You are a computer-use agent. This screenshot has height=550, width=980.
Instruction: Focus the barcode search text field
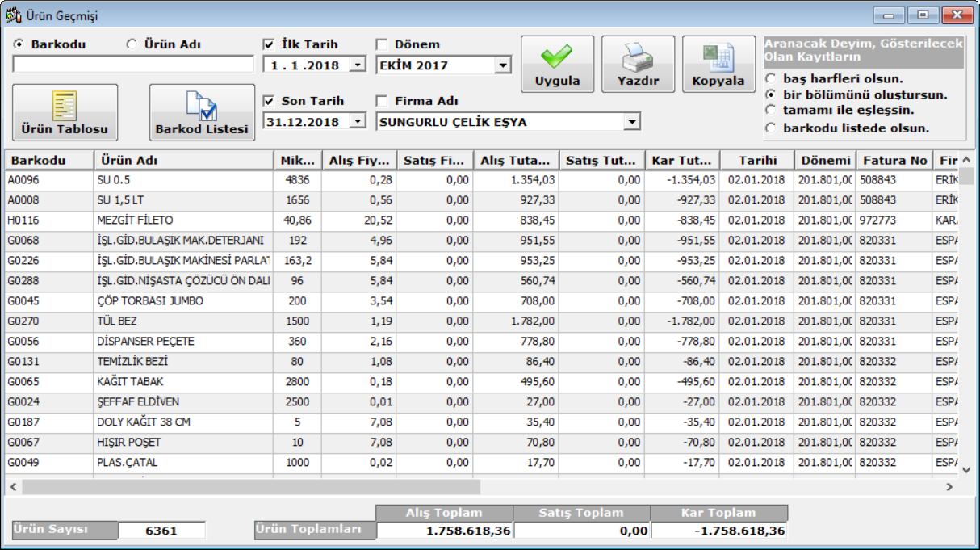(x=133, y=65)
